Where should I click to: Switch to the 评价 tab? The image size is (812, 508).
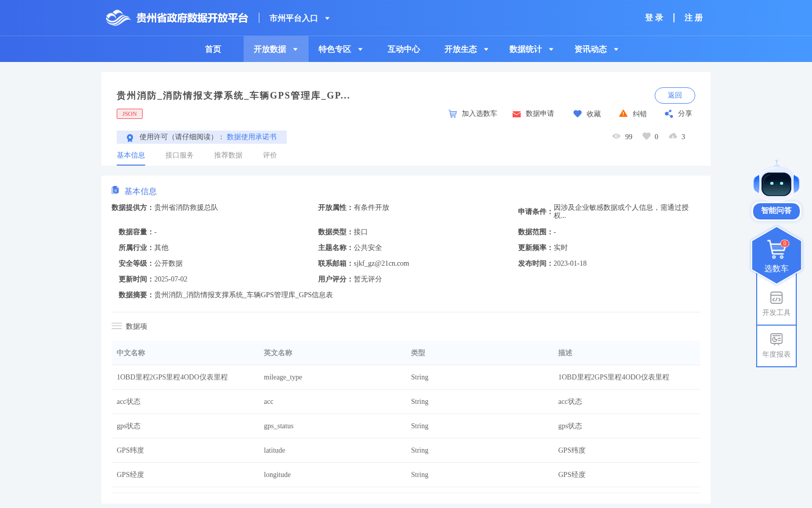click(x=270, y=155)
